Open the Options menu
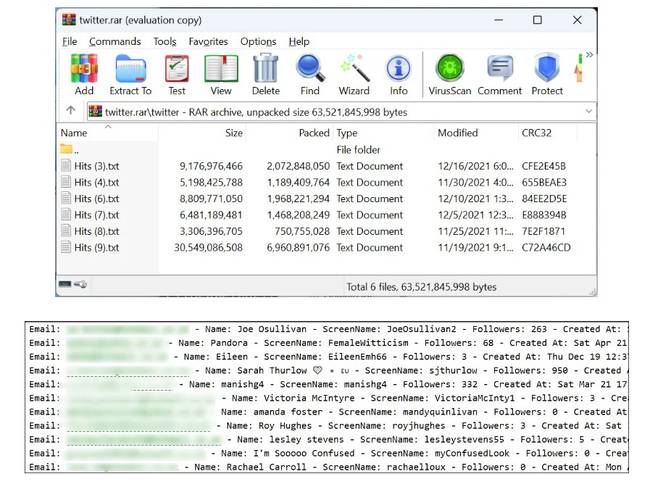Screen dimensions: 650x500 pos(258,41)
